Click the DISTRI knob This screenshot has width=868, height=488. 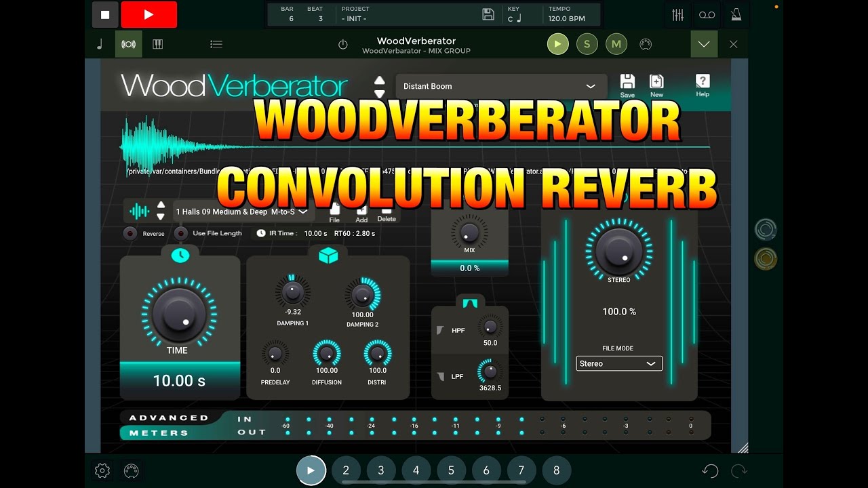click(x=377, y=353)
